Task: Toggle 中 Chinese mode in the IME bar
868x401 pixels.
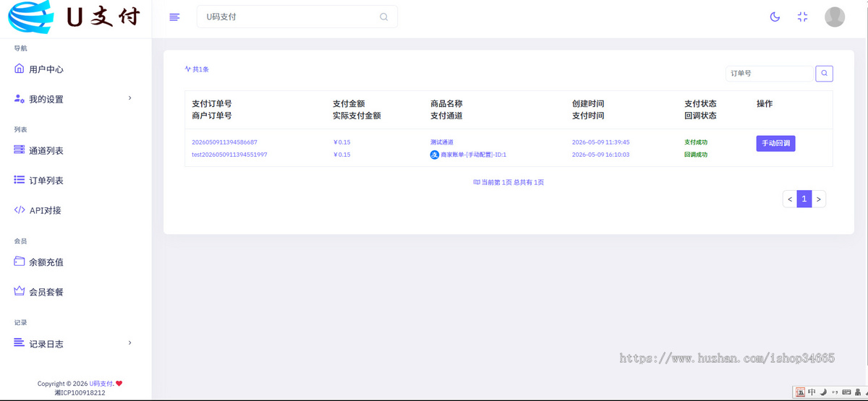Action: [812, 392]
